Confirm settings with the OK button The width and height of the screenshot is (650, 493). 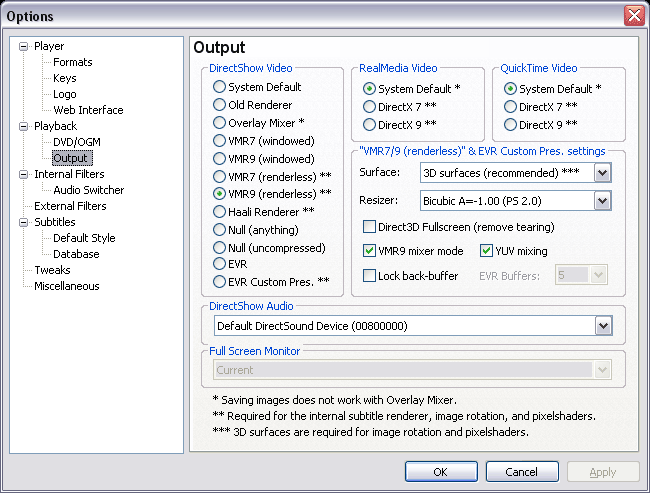441,472
